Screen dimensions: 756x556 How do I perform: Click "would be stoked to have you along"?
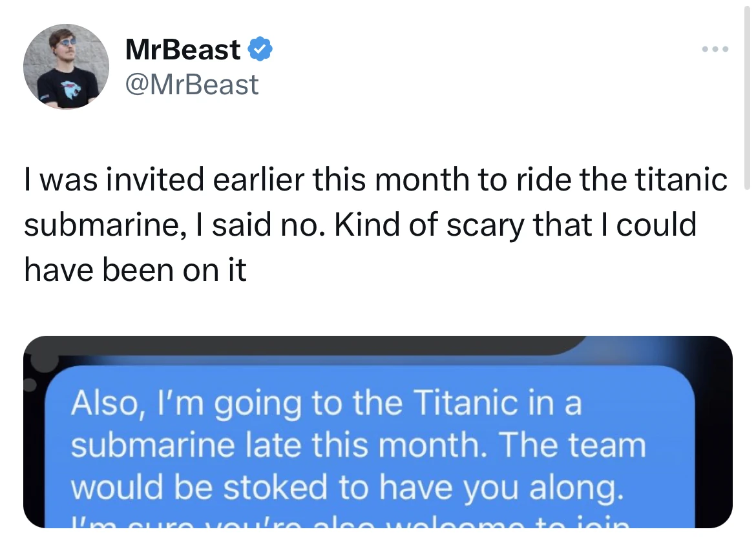pyautogui.click(x=346, y=487)
